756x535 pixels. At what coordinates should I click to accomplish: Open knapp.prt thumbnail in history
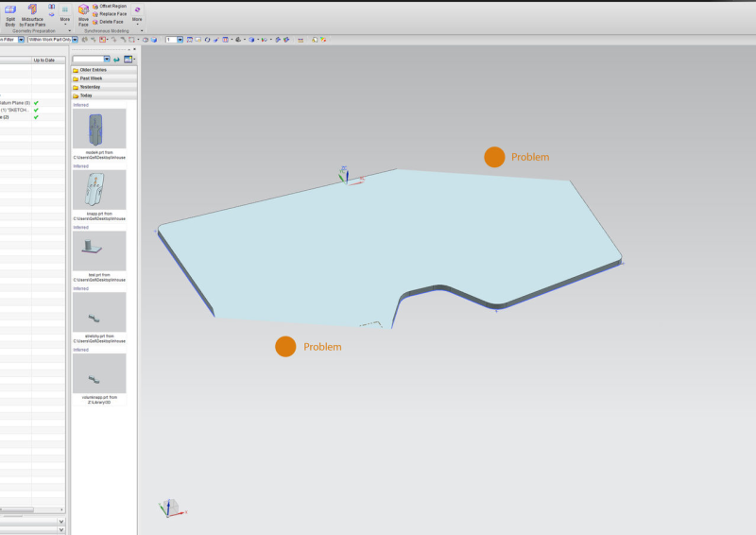[99, 190]
